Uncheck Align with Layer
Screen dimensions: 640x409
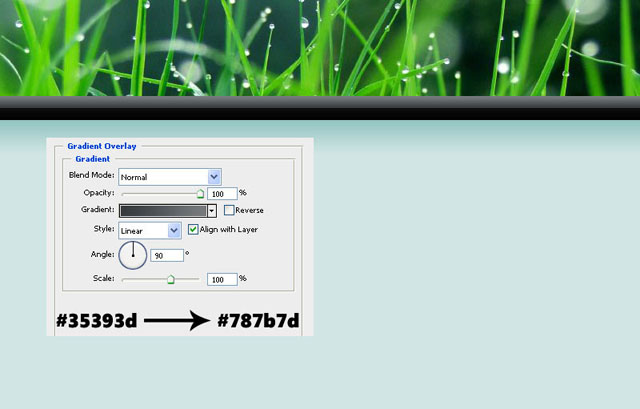tap(193, 229)
